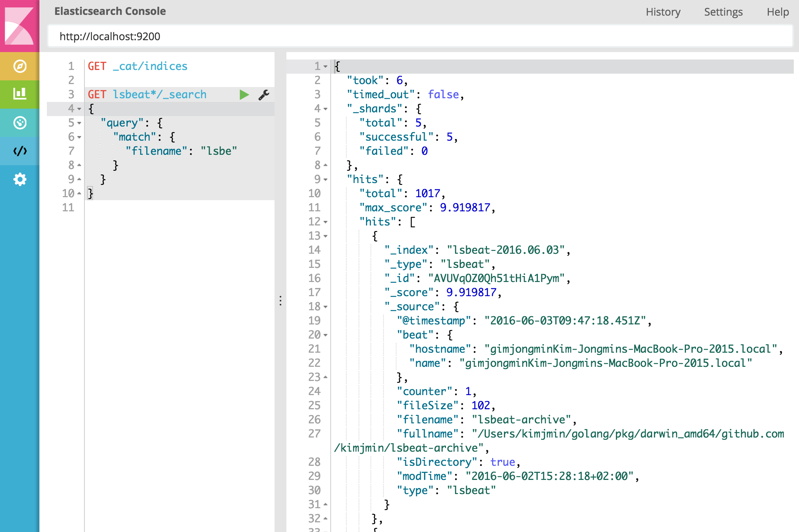Image resolution: width=799 pixels, height=532 pixels.
Task: Collapse the "beat" block on output line 20
Action: [325, 335]
